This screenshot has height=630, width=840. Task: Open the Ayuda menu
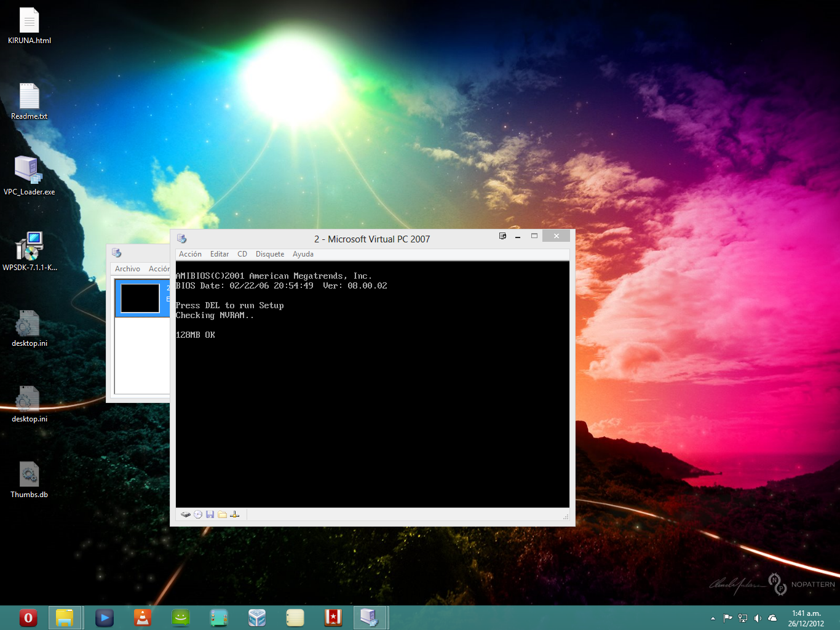pos(303,254)
